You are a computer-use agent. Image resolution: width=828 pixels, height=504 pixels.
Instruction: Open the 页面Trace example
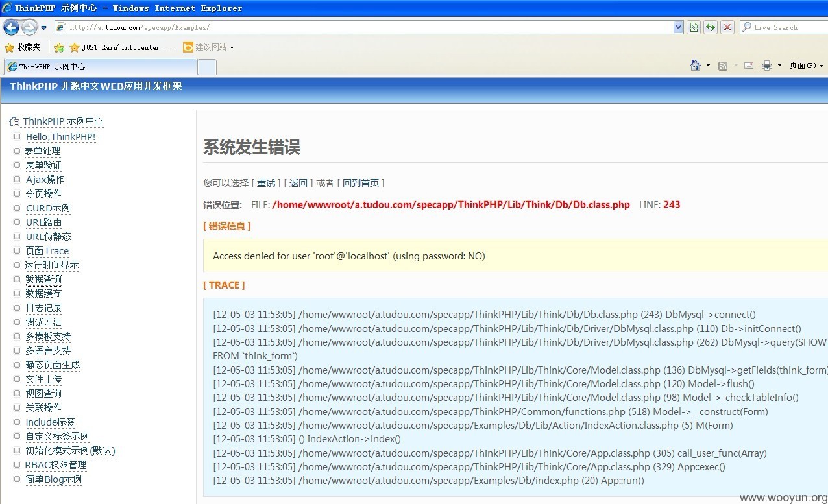pos(47,251)
